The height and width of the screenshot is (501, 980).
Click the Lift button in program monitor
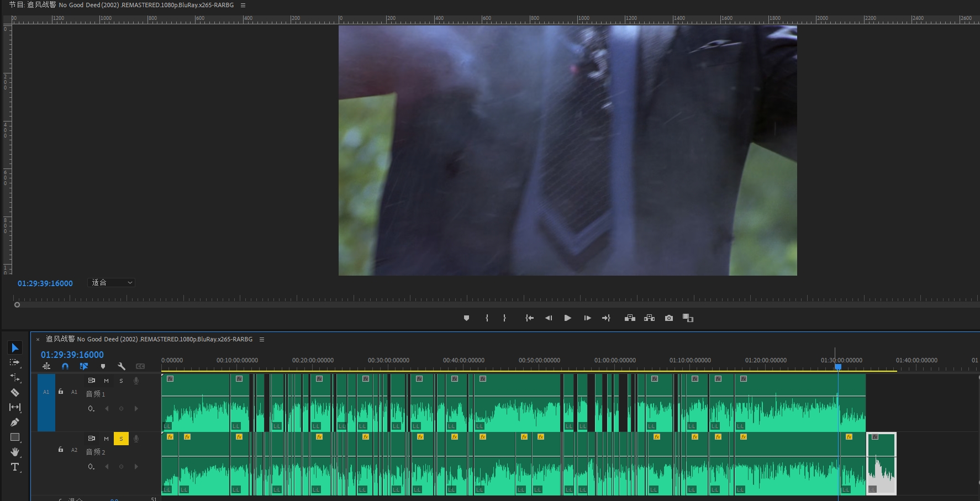coord(630,318)
